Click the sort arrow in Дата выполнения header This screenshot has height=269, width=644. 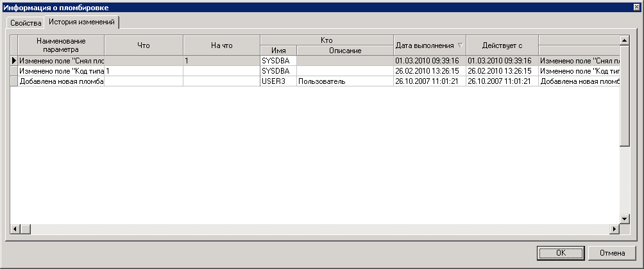point(459,45)
